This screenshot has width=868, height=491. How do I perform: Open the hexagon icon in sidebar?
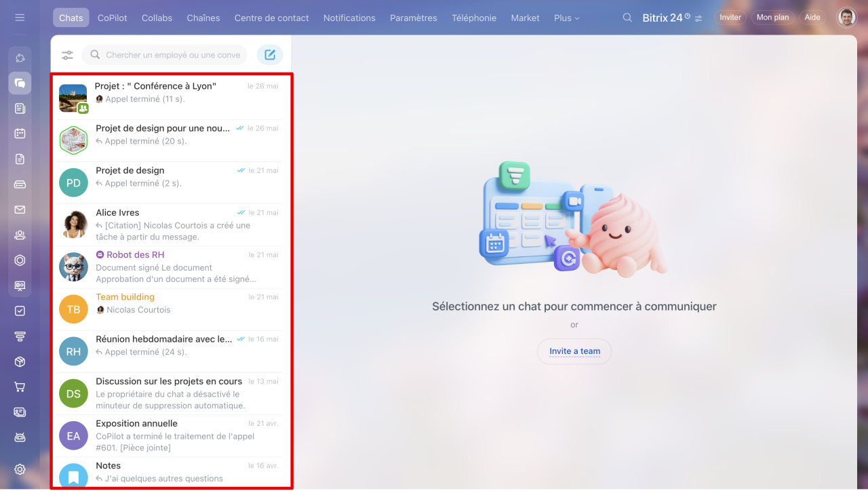pos(20,260)
